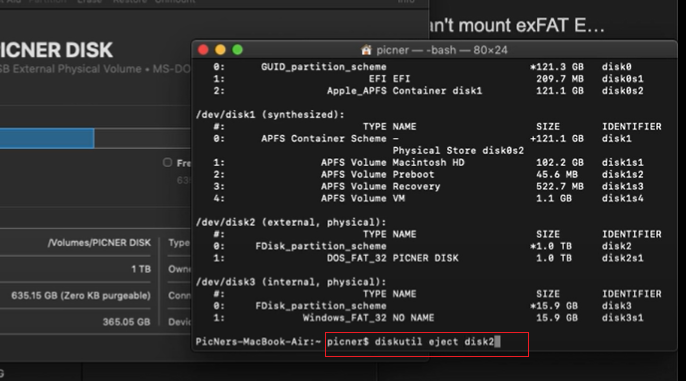The height and width of the screenshot is (381, 686).
Task: Click 'APFS Container Scheme' row text
Action: tap(324, 139)
